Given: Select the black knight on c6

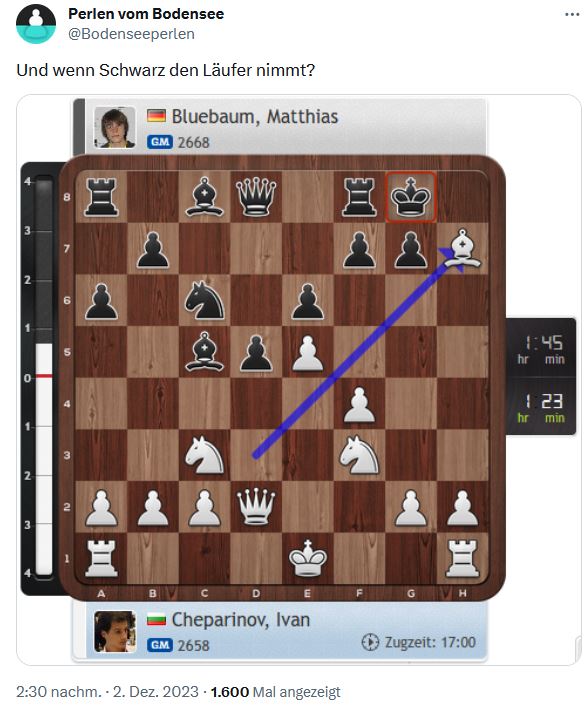Looking at the screenshot, I should 204,300.
